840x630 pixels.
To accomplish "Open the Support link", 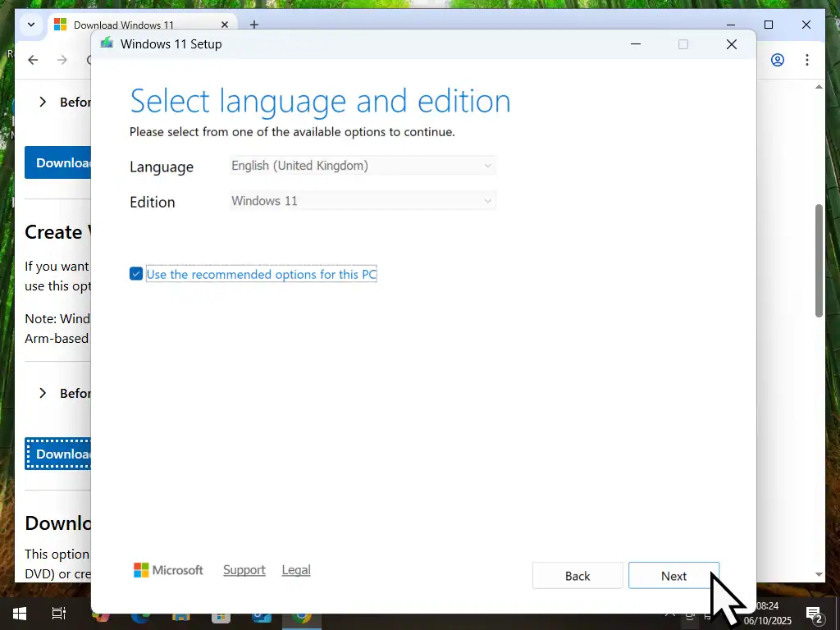I will click(244, 570).
